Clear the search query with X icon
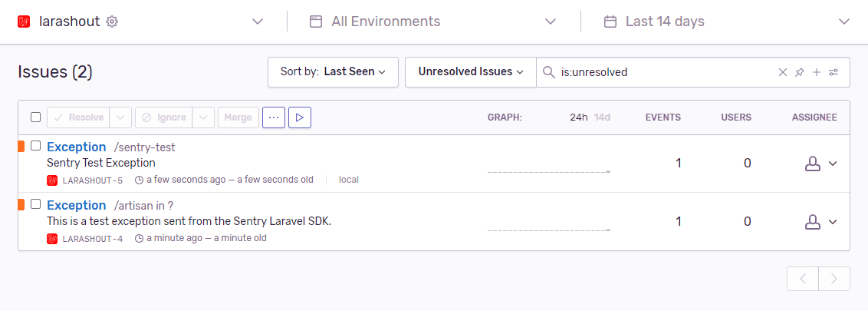 pos(783,72)
